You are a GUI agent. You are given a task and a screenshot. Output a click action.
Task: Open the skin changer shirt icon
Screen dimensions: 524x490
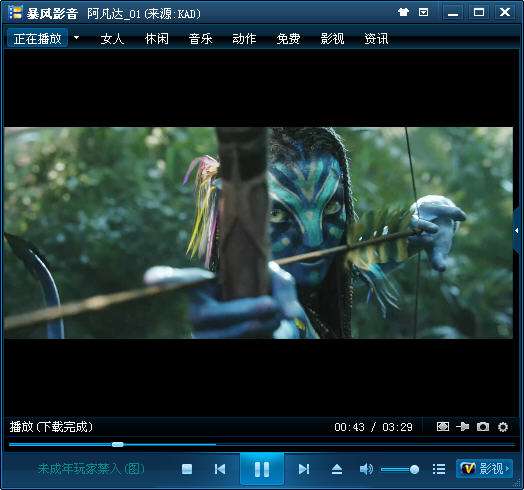pos(403,12)
